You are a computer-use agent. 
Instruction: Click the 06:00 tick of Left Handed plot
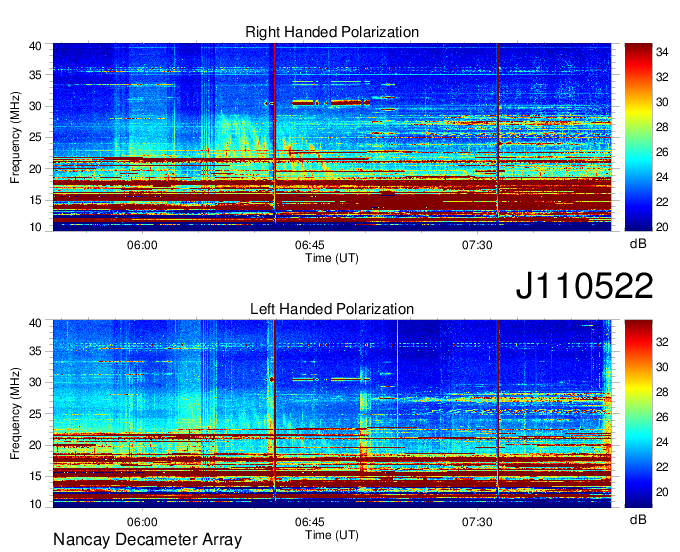click(x=142, y=522)
